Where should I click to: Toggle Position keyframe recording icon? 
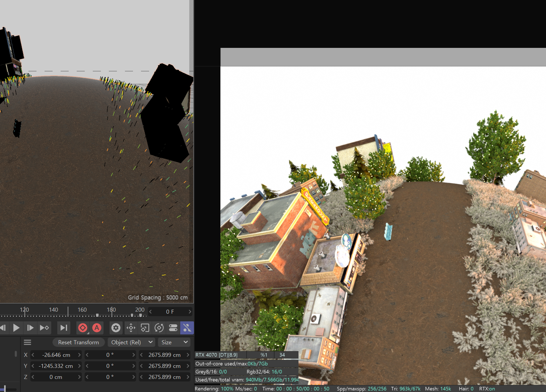(131, 328)
